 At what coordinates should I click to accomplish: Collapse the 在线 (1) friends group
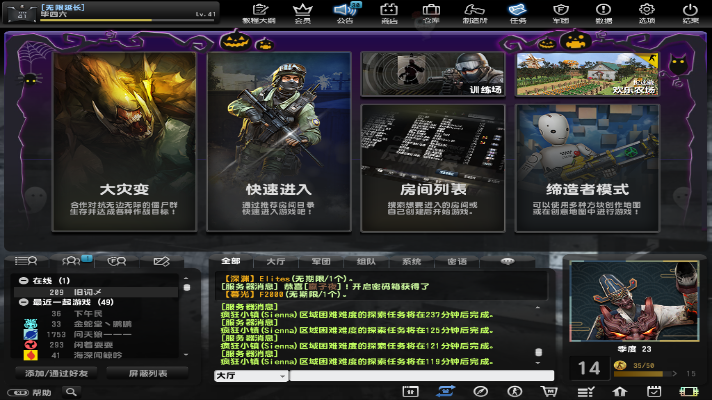tap(23, 280)
